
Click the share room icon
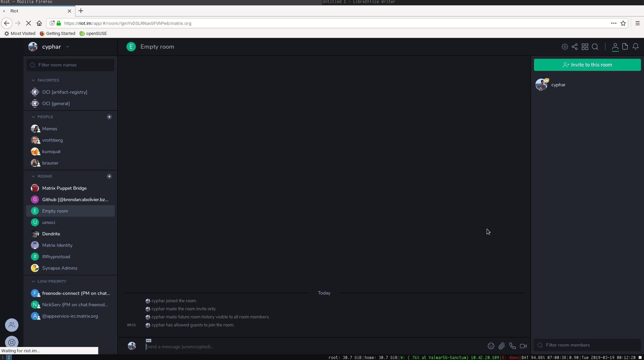click(x=575, y=47)
